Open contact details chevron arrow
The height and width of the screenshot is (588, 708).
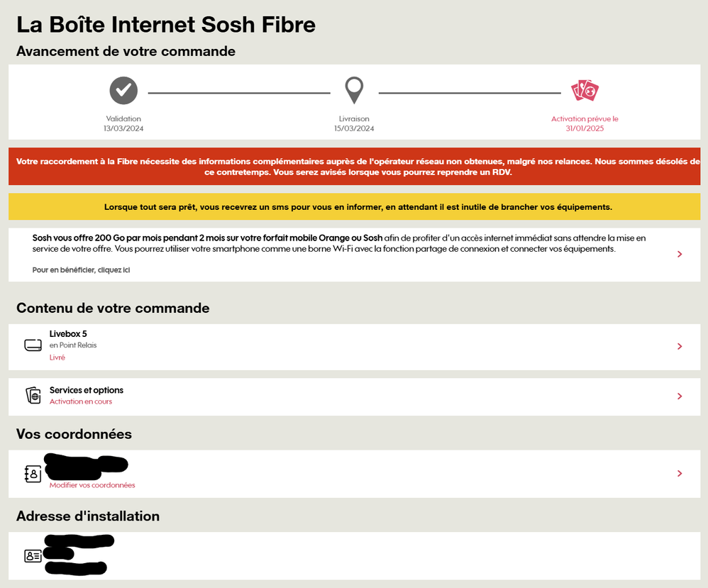(680, 473)
